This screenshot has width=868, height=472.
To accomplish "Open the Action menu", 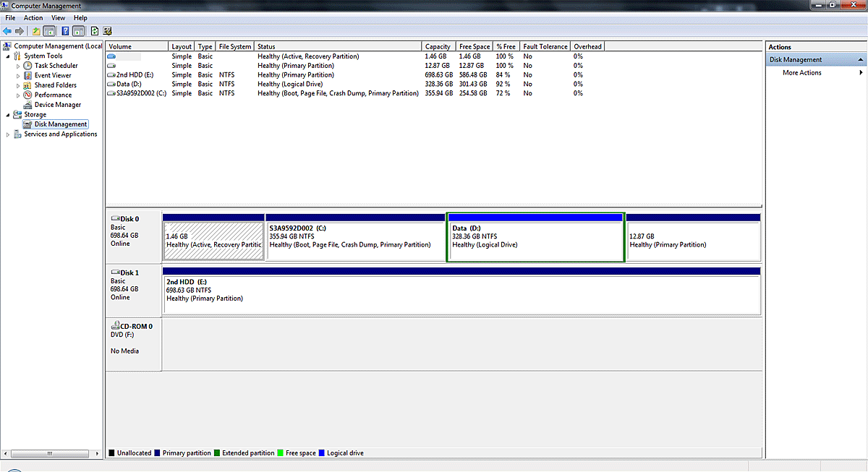I will click(x=33, y=17).
